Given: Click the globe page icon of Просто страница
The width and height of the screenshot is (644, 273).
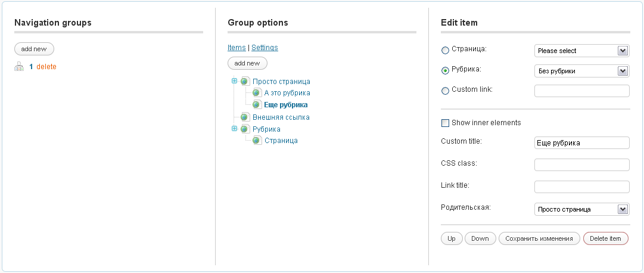Looking at the screenshot, I should tap(245, 82).
